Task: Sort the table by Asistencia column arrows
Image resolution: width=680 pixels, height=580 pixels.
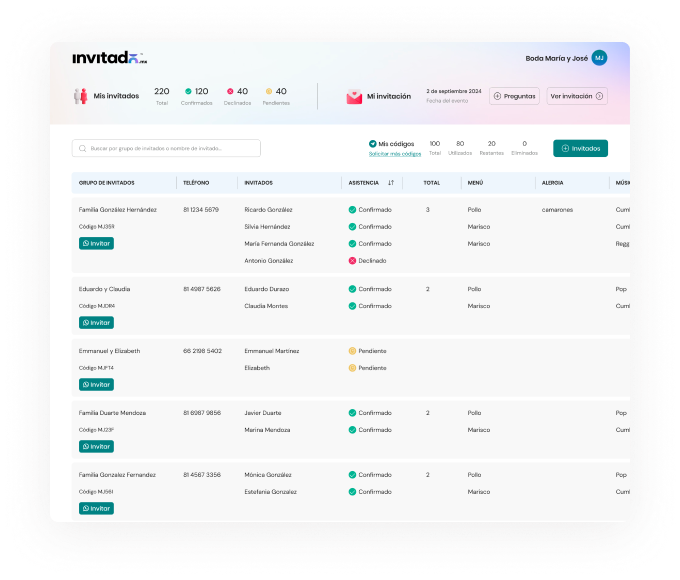Action: (x=391, y=183)
